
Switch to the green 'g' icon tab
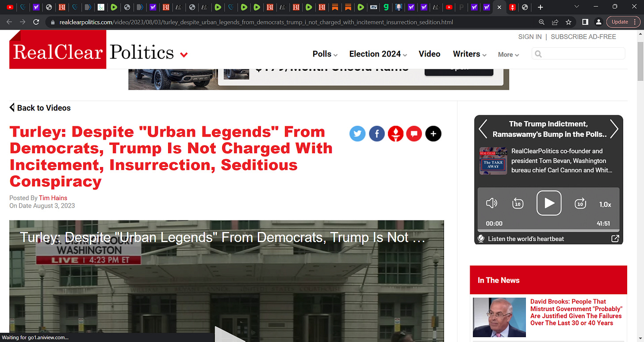pyautogui.click(x=386, y=7)
